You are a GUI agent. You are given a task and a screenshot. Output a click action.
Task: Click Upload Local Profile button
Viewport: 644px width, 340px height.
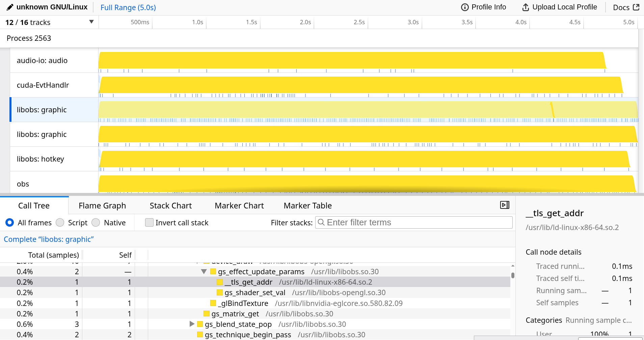(560, 7)
